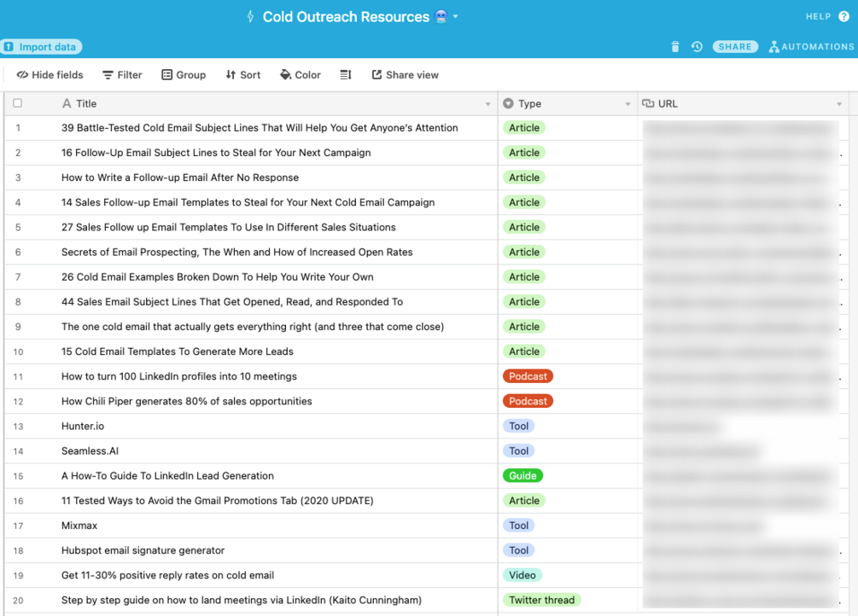Open the Type column dropdown arrow
The image size is (858, 616).
pos(627,104)
